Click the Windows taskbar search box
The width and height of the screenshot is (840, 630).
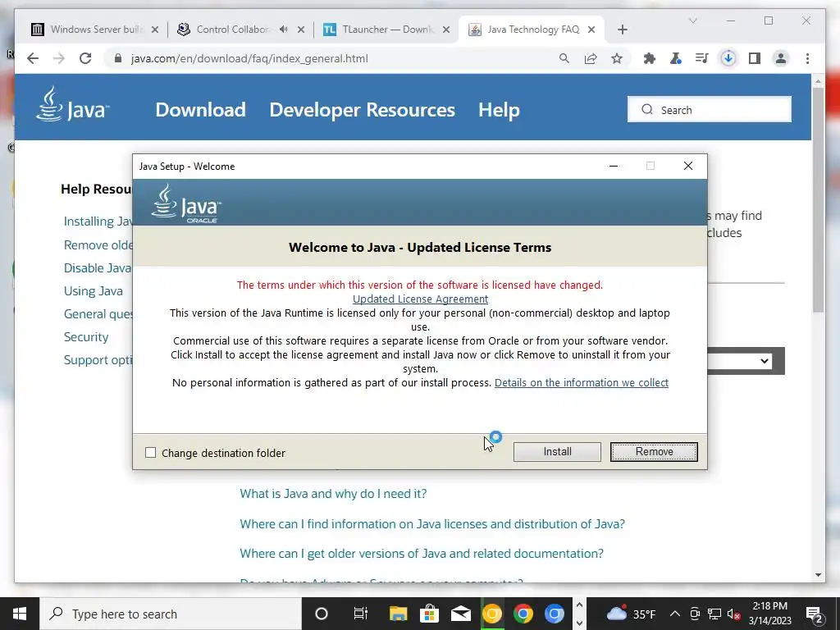[171, 614]
